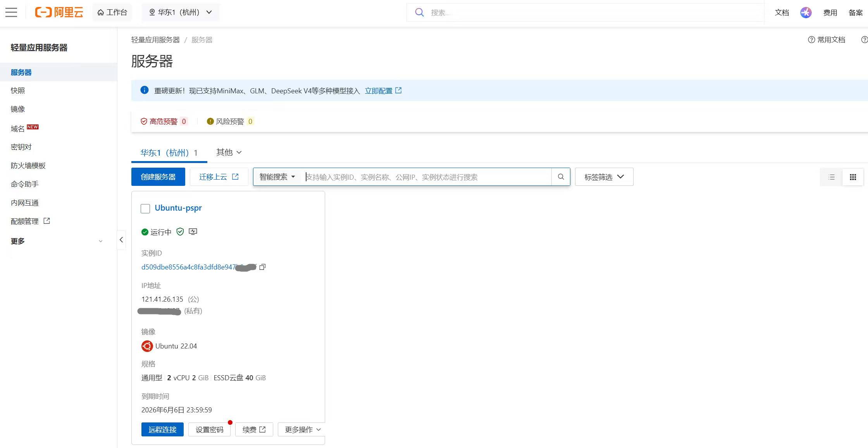Click the 设置密码 set password button

point(210,429)
